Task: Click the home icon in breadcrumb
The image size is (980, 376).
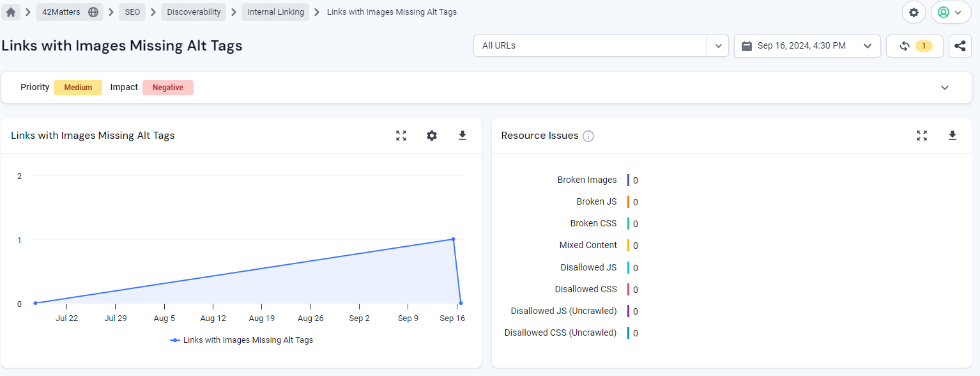Action: tap(11, 12)
